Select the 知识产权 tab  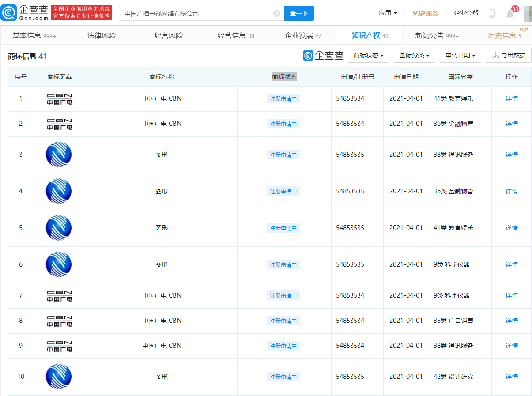pos(370,36)
